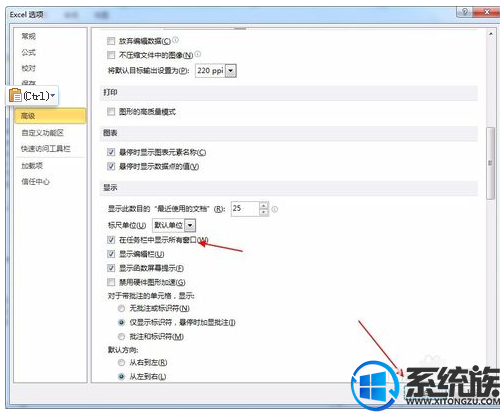The width and height of the screenshot is (500, 414).
Task: Expand the 标尺单位 default unit dropdown
Action: pyautogui.click(x=190, y=225)
